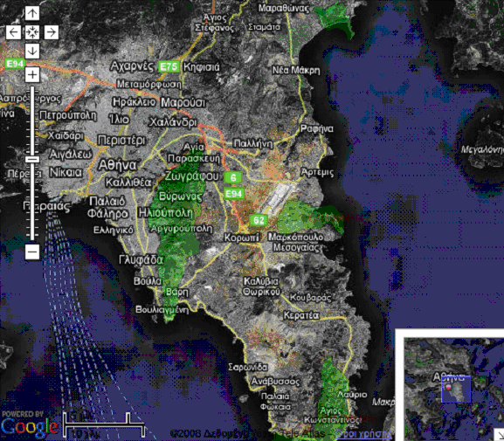Click the route 62 road badge
The image size is (504, 441).
coord(259,220)
